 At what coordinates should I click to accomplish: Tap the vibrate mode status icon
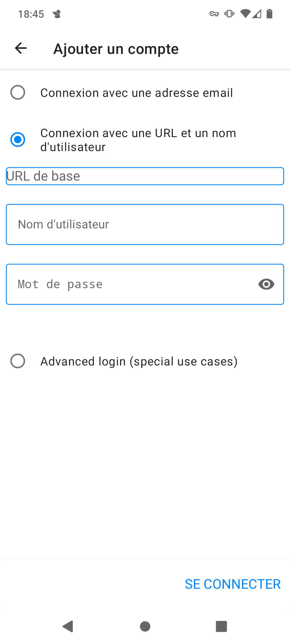point(229,14)
